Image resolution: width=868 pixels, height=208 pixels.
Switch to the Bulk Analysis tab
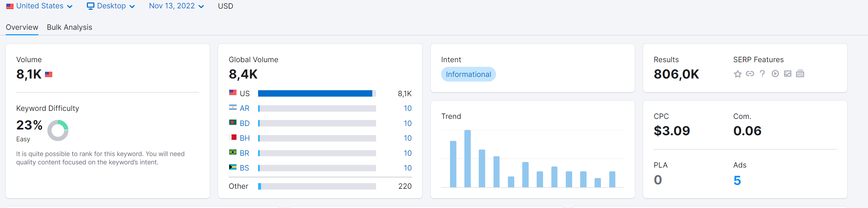[x=69, y=27]
